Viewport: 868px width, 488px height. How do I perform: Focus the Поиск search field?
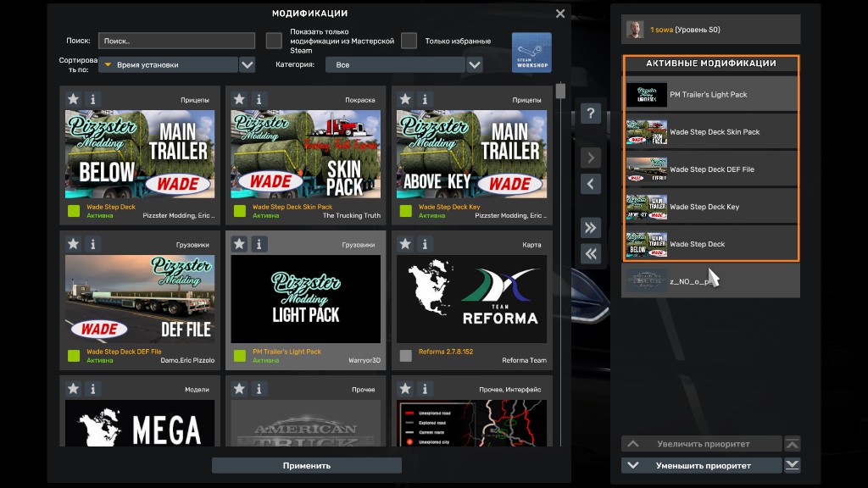[176, 41]
